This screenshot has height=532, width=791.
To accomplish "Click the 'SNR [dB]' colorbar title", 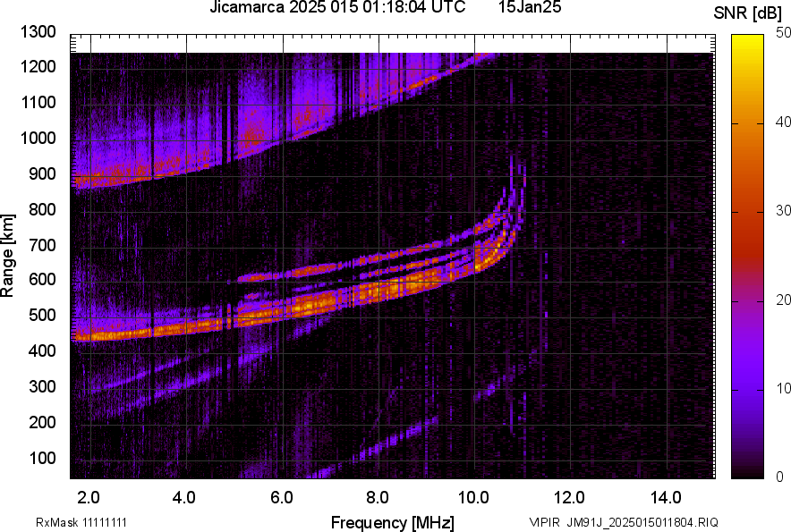I will [x=748, y=13].
